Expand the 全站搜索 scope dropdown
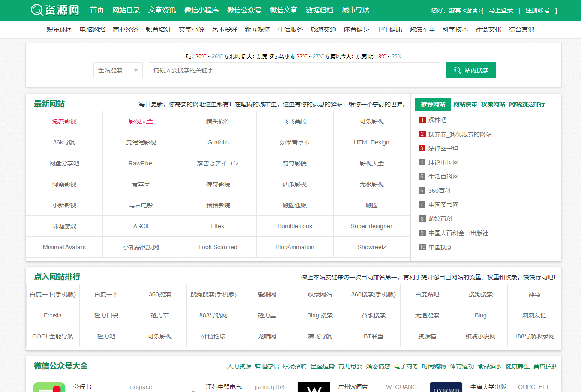The width and height of the screenshot is (581, 392). coord(118,70)
